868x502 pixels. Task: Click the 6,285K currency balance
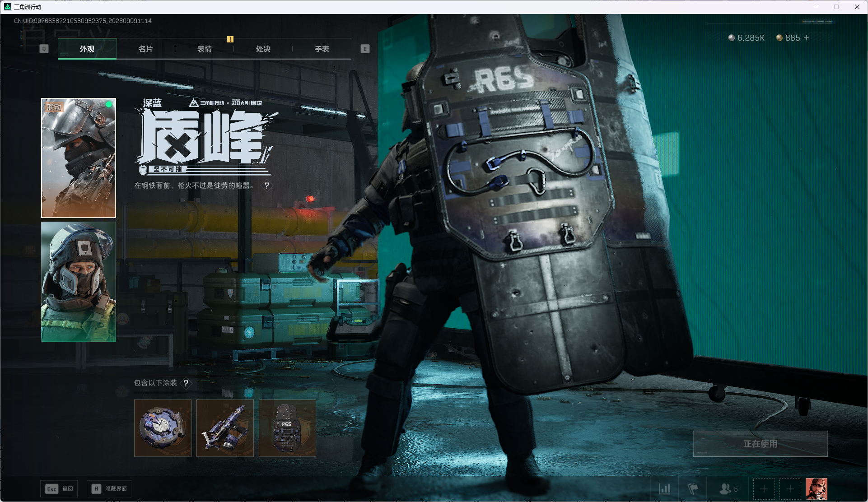[x=746, y=38]
